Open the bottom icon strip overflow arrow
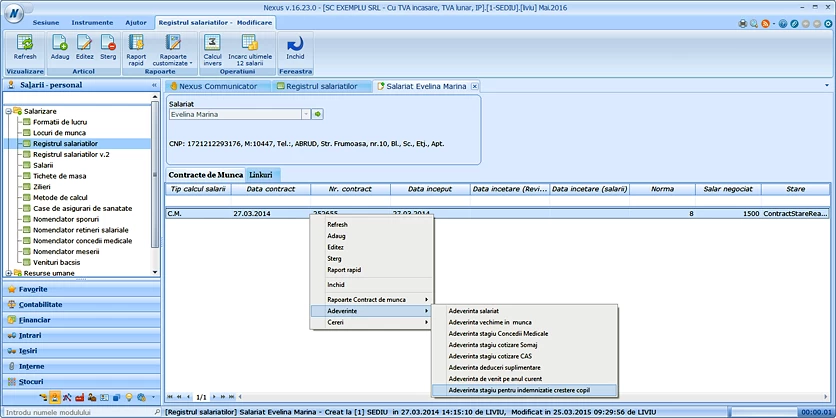Screen dimensions: 836x418 (x=153, y=397)
